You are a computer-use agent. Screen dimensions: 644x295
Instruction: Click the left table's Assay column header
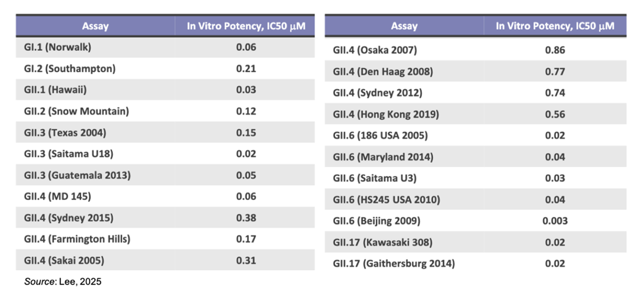coord(95,26)
